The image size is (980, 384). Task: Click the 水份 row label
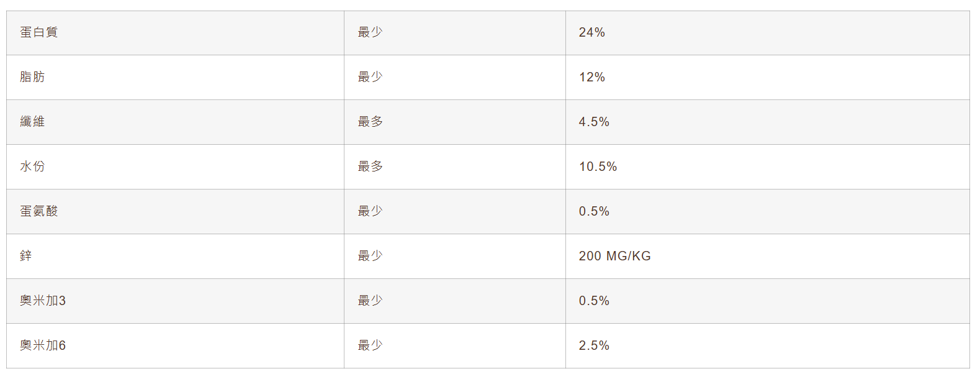click(x=32, y=167)
